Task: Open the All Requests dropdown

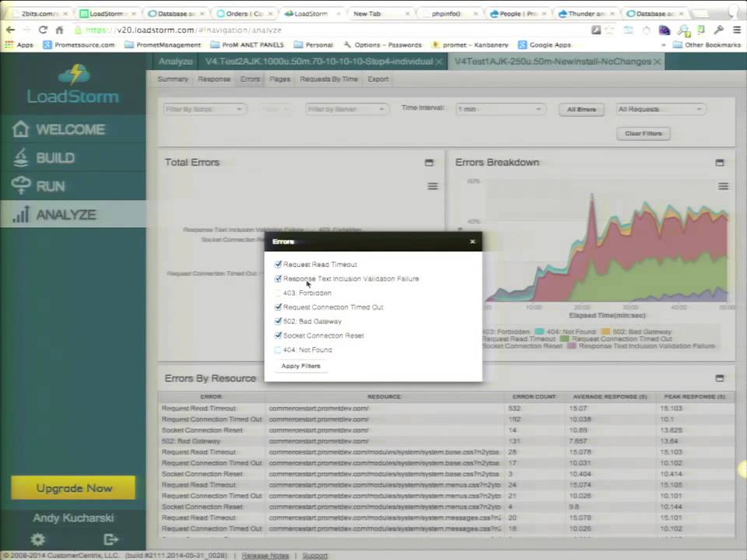Action: coord(661,109)
